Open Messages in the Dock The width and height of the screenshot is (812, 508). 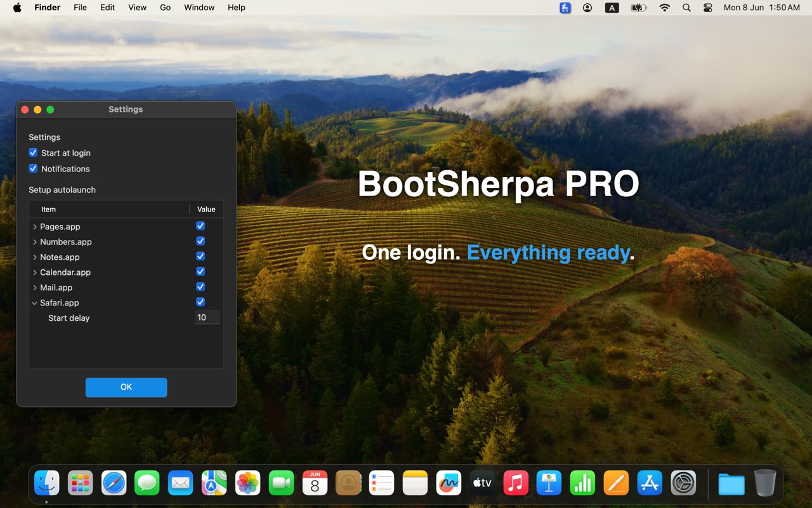point(147,483)
